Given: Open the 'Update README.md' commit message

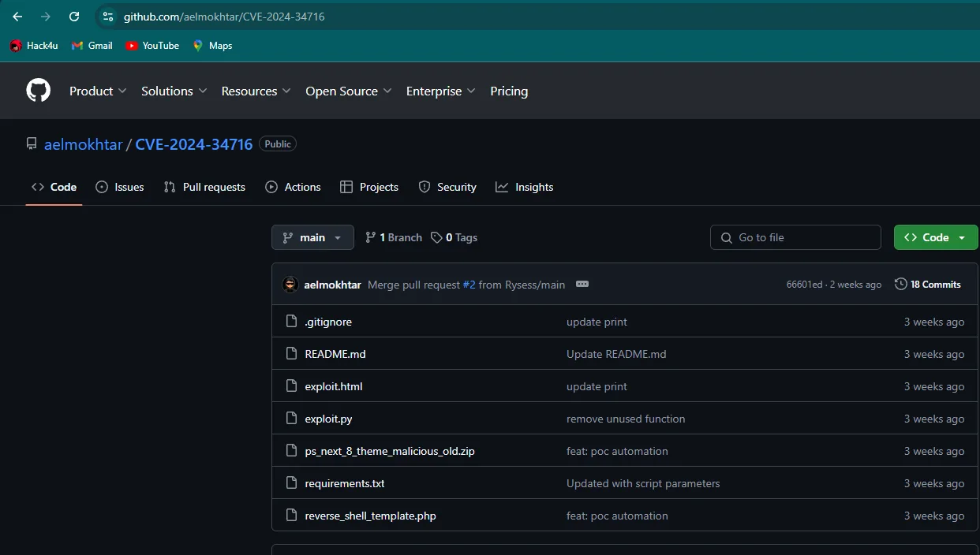Looking at the screenshot, I should click(616, 354).
